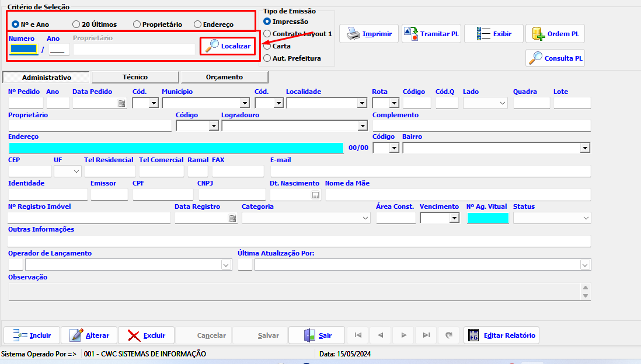Open Tramitar PL
The height and width of the screenshot is (364, 641).
[x=431, y=34]
